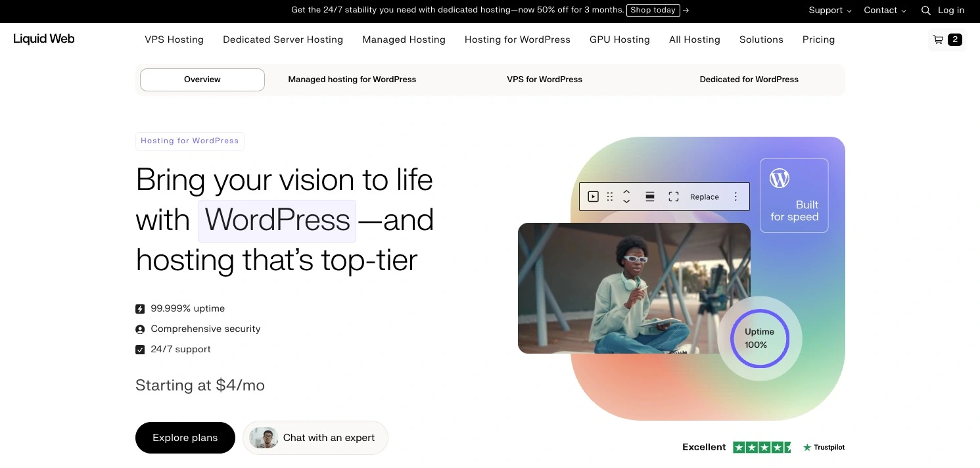
Task: Switch to Dedicated for WordPress tab
Action: pos(749,80)
